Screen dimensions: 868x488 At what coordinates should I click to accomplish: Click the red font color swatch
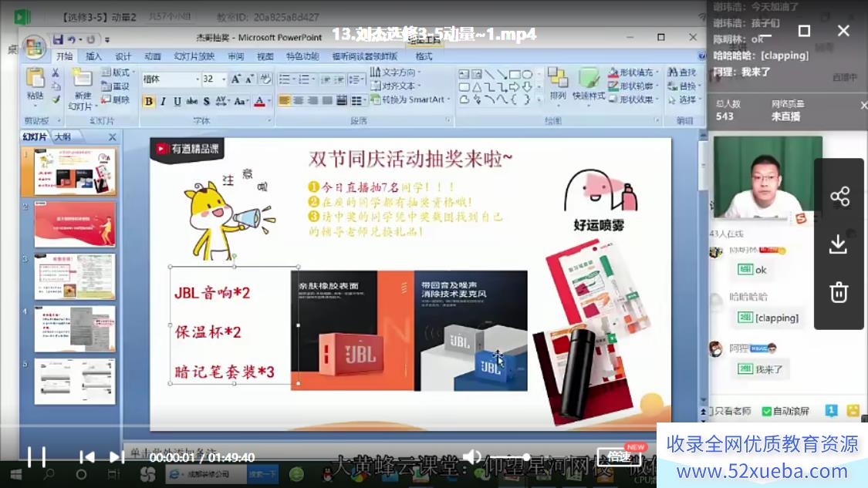click(259, 101)
